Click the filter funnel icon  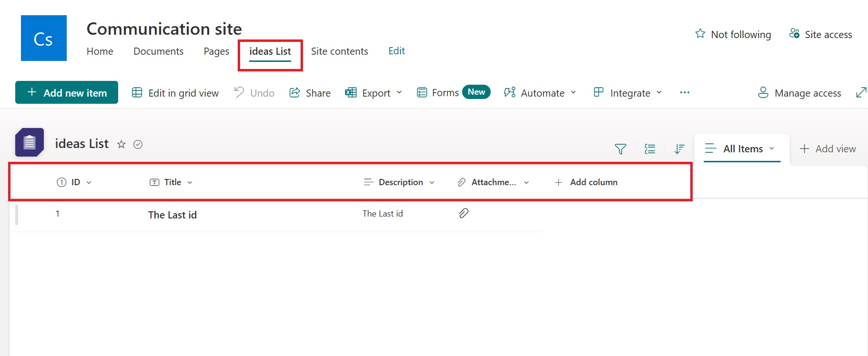pos(620,149)
